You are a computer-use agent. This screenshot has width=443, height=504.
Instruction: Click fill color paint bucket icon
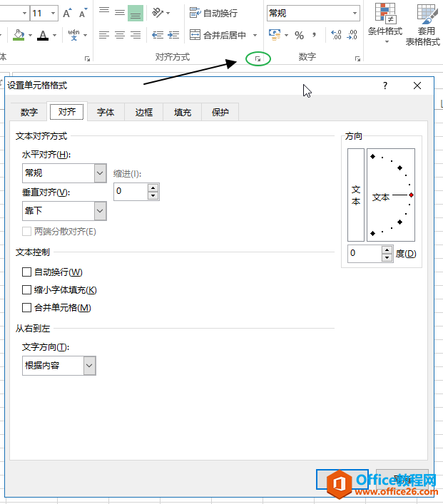click(x=19, y=35)
